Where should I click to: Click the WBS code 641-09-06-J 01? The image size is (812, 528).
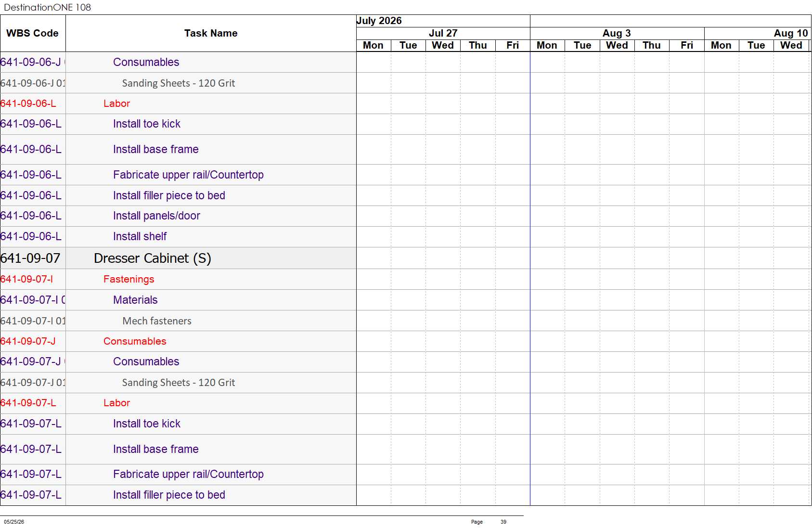33,83
